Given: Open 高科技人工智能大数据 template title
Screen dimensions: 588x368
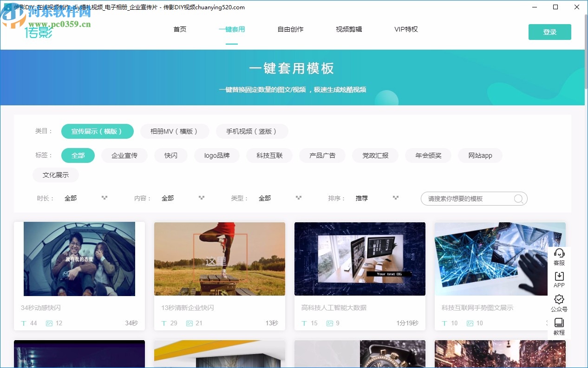Looking at the screenshot, I should pos(334,308).
